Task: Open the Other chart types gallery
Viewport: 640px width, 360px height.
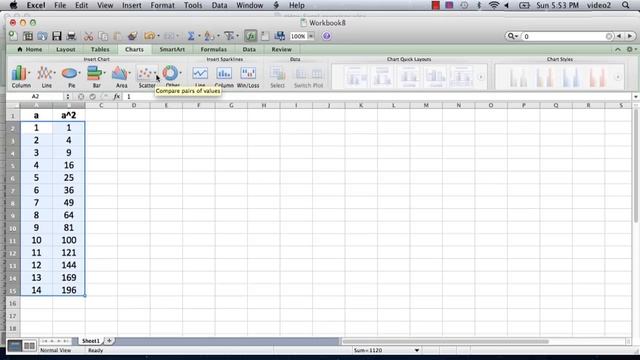Action: tap(171, 76)
